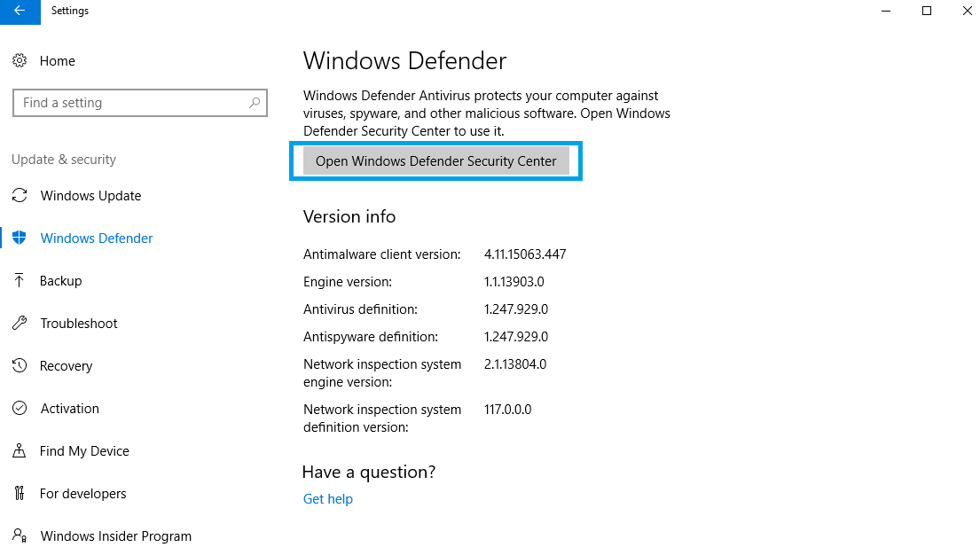980x555 pixels.
Task: Close the Settings window
Action: pos(967,11)
